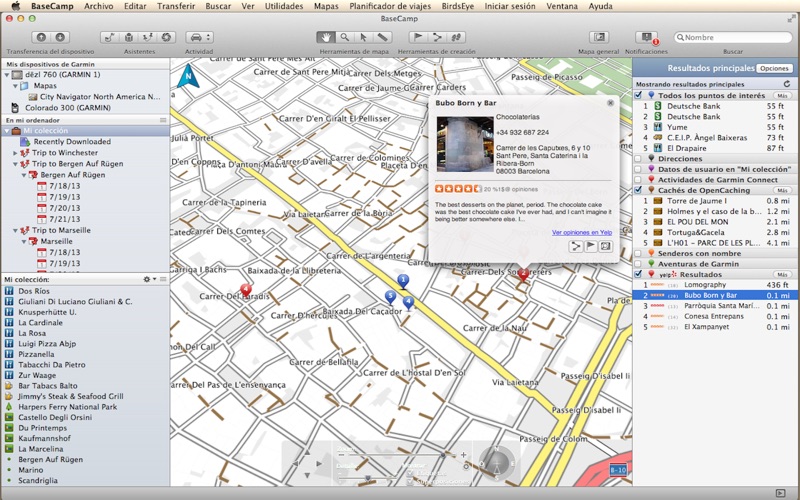
Task: Select the ruler Measure tool
Action: [382, 37]
